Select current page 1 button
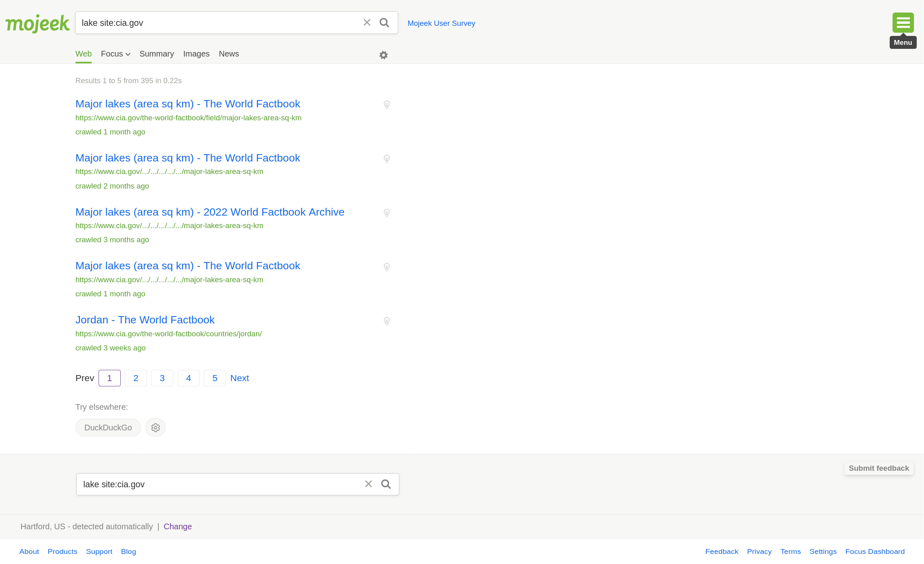Screen dimensions: 924x564 [109, 378]
